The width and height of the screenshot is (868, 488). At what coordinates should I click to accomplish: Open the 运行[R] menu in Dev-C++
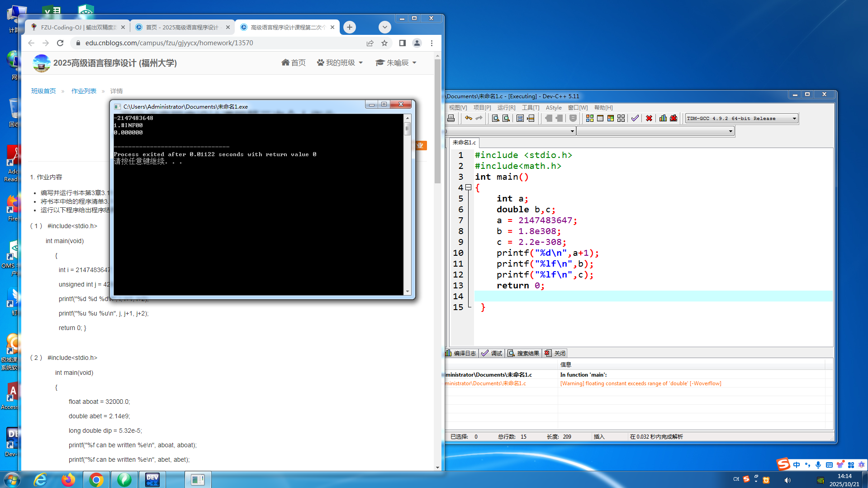point(506,107)
